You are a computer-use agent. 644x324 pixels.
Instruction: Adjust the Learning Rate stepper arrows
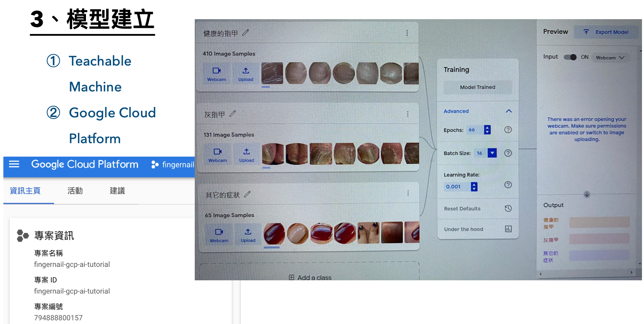click(x=474, y=187)
